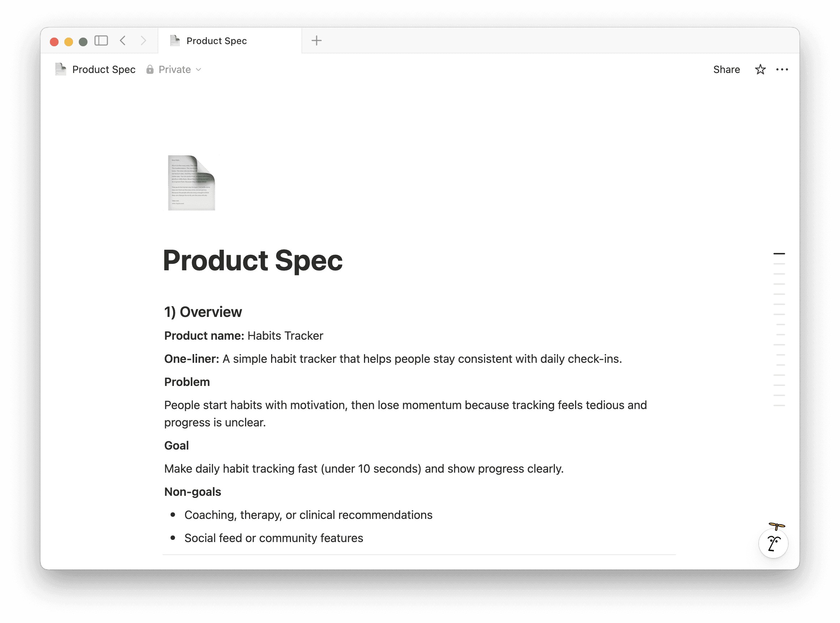
Task: Click the document icon in the breadcrumb
Action: (61, 69)
